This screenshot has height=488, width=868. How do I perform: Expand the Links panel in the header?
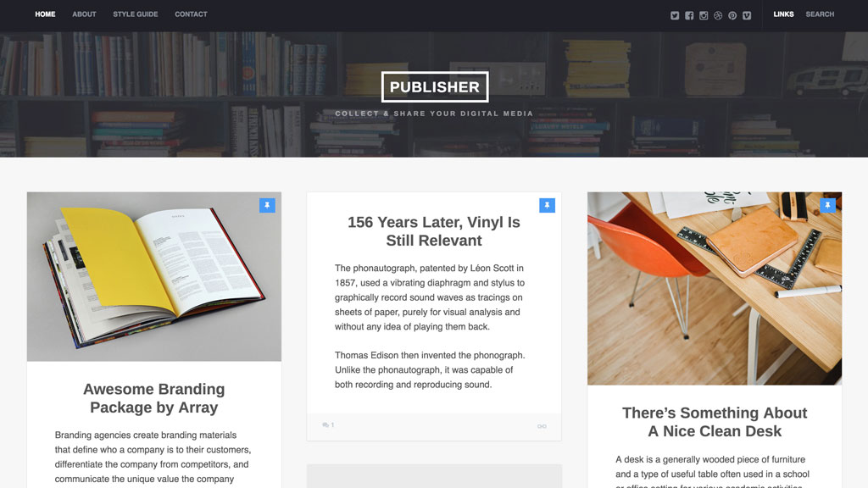click(x=783, y=14)
